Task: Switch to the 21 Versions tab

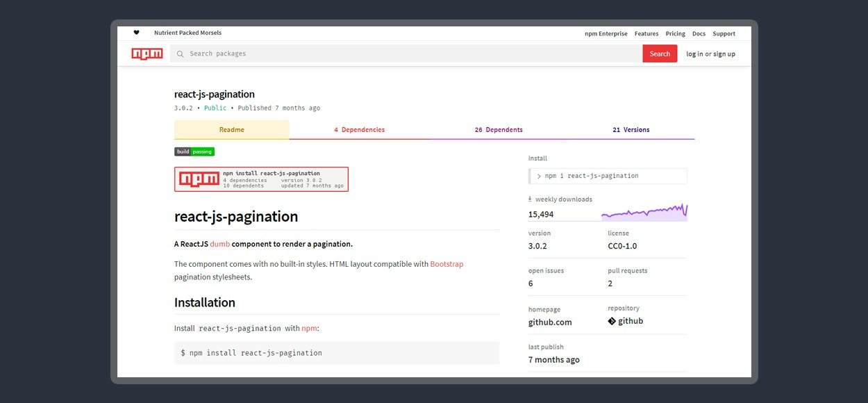Action: 631,130
